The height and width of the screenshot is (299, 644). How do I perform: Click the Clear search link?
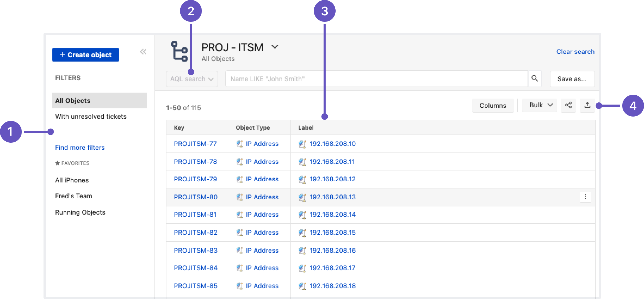point(575,52)
